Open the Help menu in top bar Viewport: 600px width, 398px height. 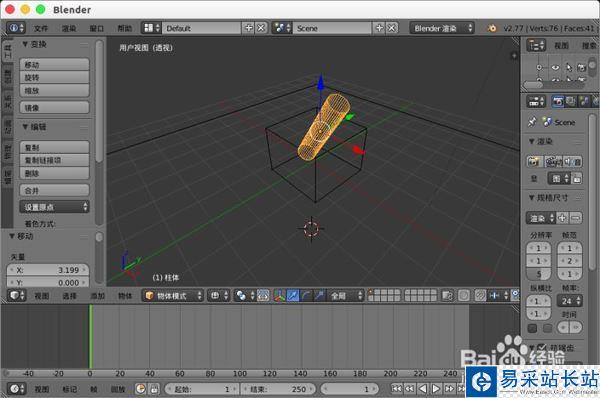pos(124,28)
